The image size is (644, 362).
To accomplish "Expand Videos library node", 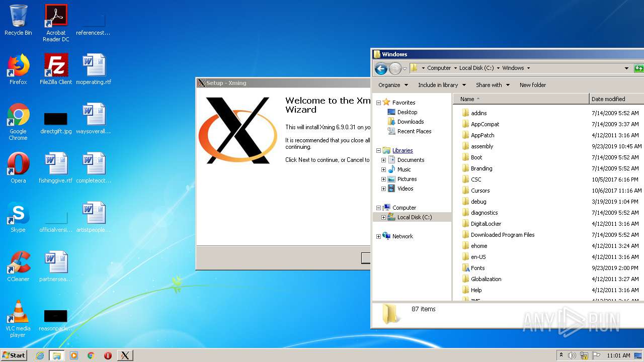I will click(383, 189).
